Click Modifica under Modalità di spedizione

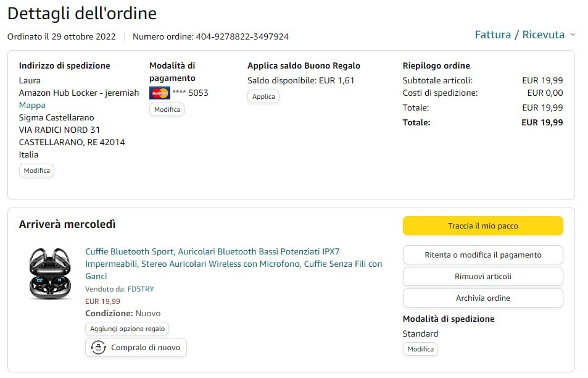click(420, 349)
